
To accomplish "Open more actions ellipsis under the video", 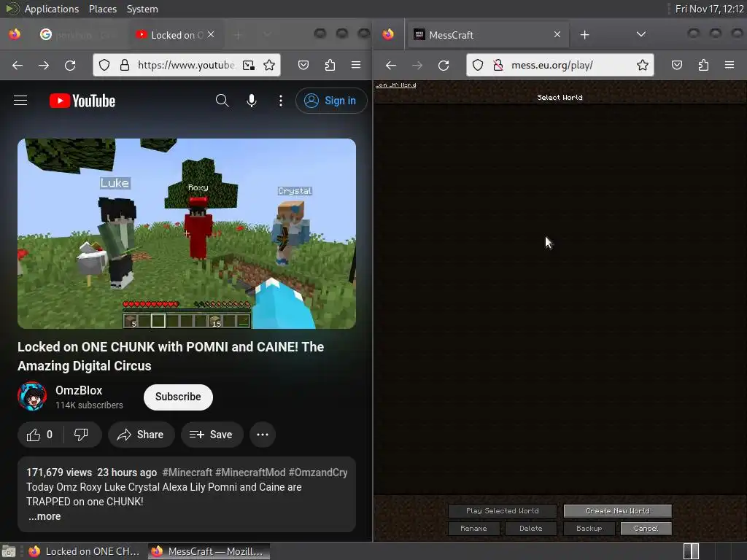I will (263, 435).
